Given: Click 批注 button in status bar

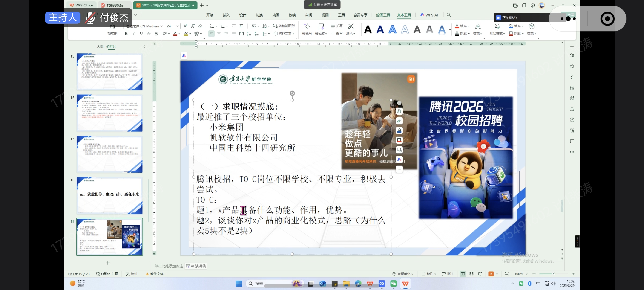Looking at the screenshot, I should click(x=448, y=274).
